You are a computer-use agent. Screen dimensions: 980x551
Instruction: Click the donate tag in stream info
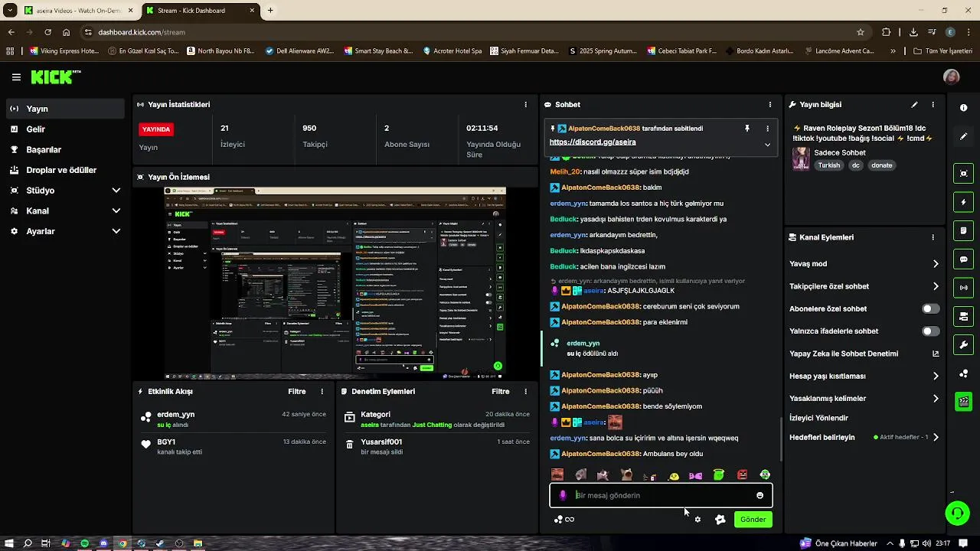coord(881,165)
